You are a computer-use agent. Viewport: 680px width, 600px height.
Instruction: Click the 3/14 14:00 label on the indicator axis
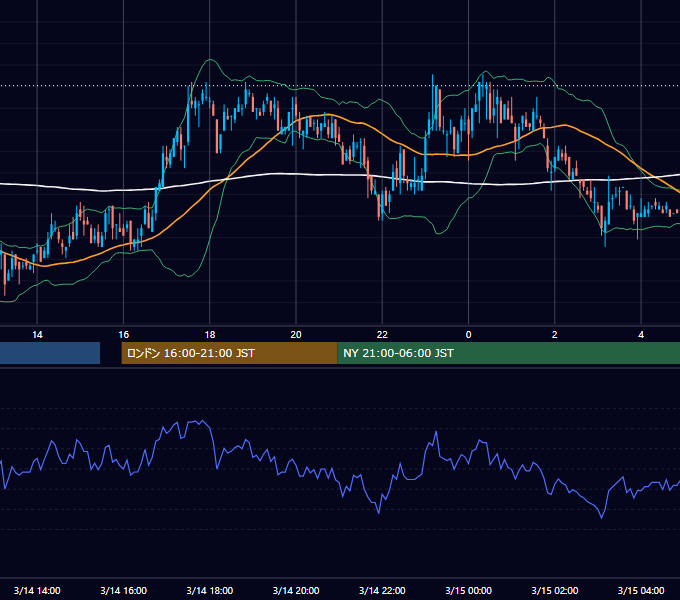(x=37, y=590)
